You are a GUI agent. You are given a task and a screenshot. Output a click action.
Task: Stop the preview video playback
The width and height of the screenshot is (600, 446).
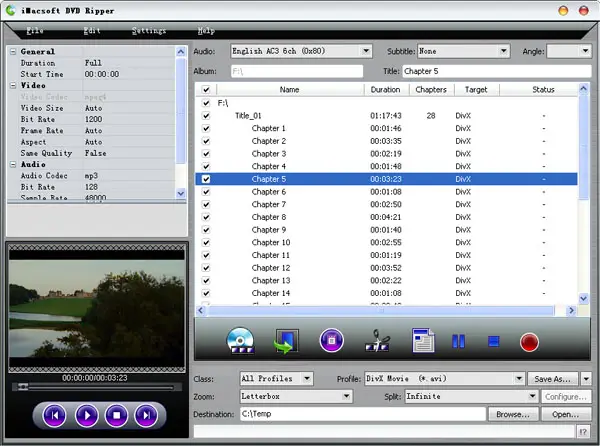pos(117,415)
